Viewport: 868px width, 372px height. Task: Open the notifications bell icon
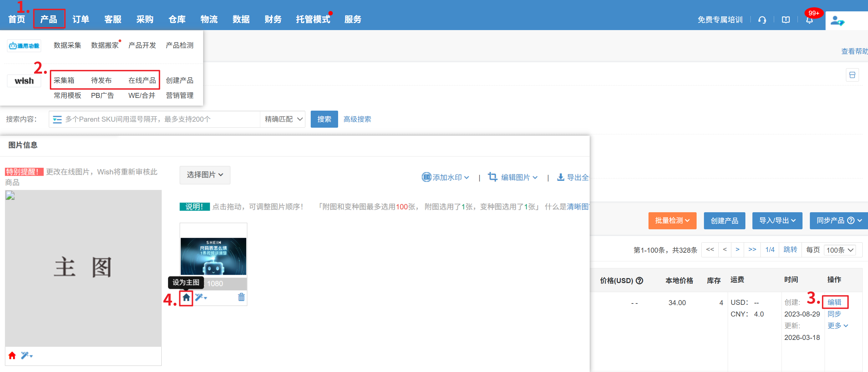coord(809,20)
